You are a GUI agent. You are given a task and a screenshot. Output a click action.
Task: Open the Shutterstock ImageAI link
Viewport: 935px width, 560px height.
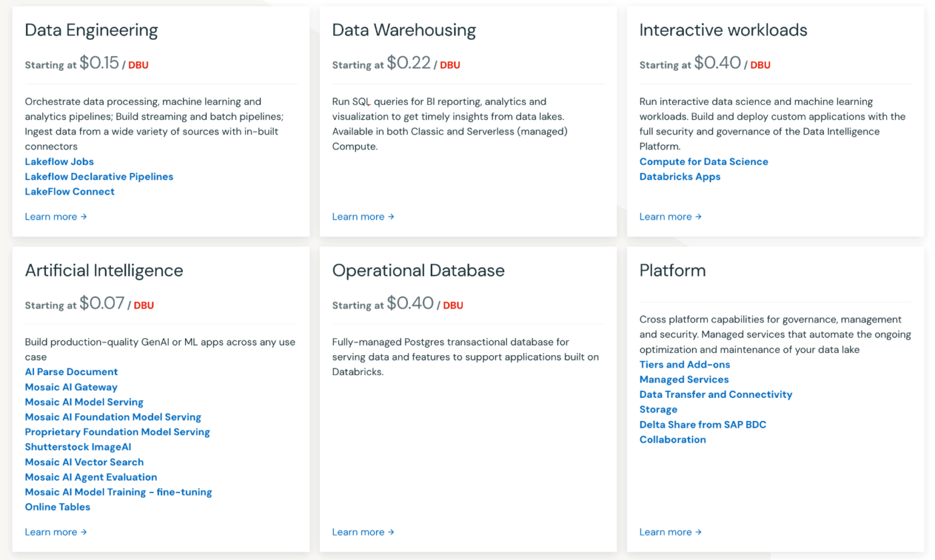pyautogui.click(x=78, y=447)
